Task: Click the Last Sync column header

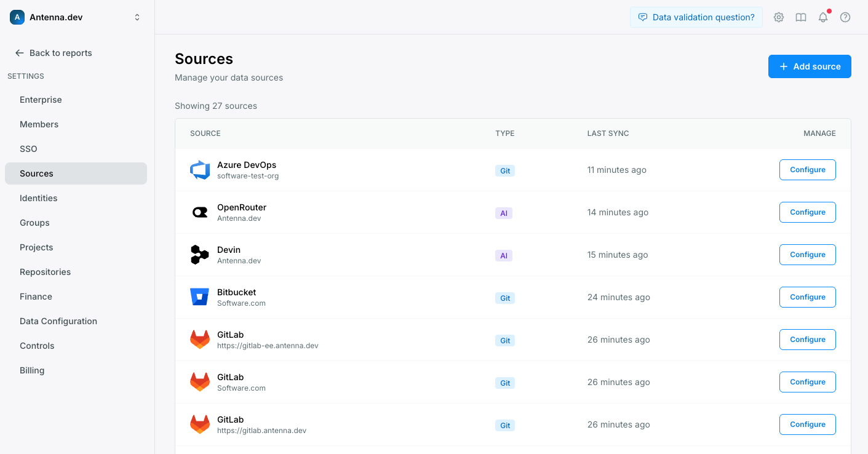Action: 608,133
